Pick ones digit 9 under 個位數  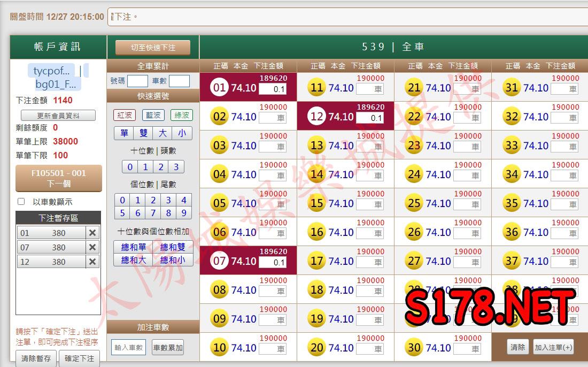(x=184, y=213)
